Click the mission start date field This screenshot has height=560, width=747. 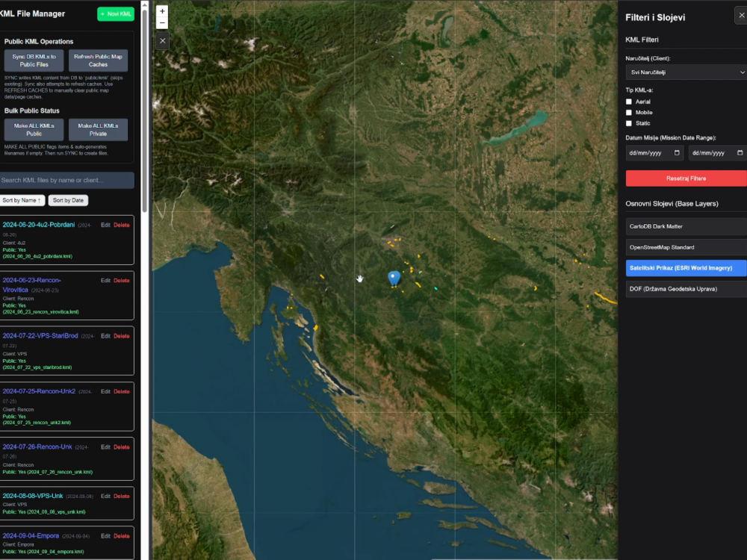654,153
